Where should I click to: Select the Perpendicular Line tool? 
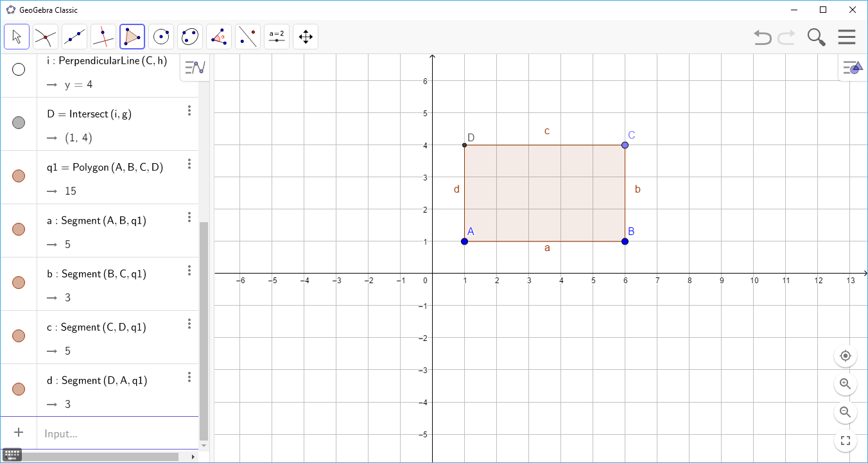(x=103, y=37)
